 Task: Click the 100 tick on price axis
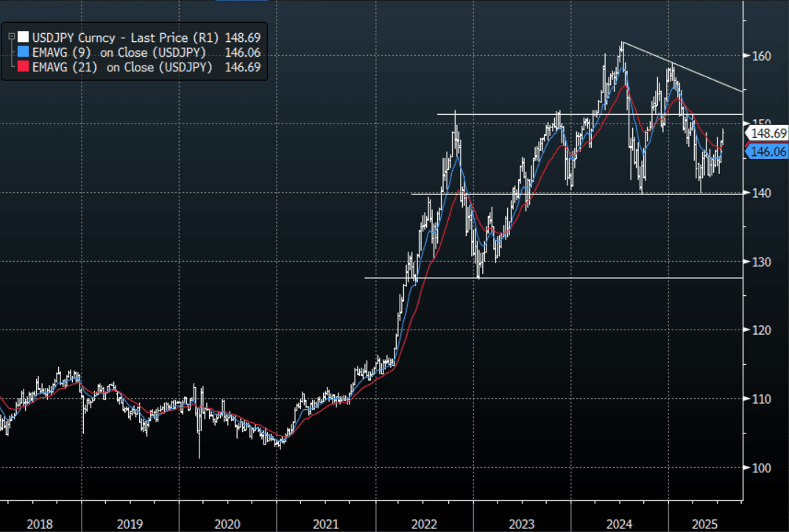[x=762, y=468]
